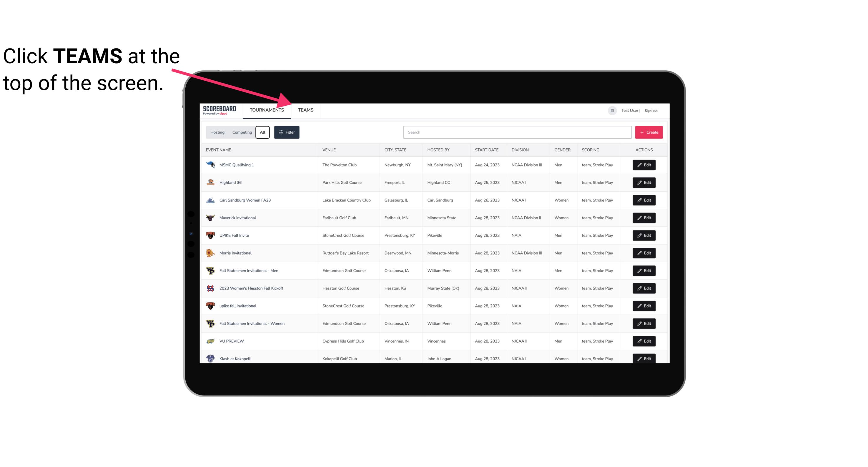Select the All filter toggle
The image size is (868, 467).
(263, 132)
